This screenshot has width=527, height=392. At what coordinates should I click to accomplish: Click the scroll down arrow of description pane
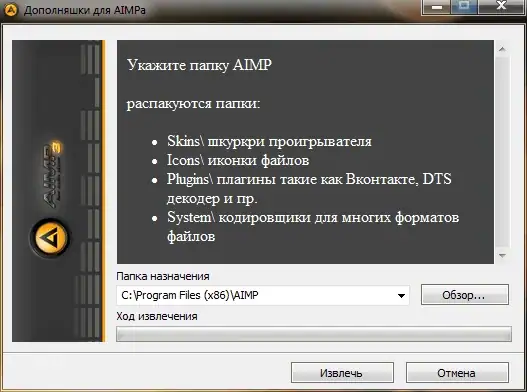pyautogui.click(x=502, y=256)
